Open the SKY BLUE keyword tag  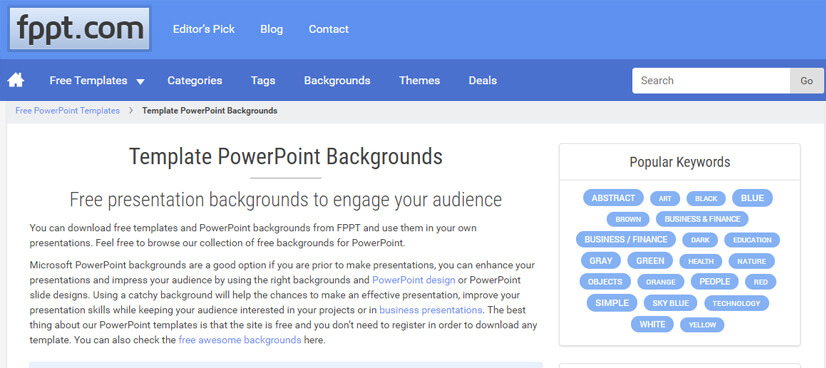point(671,303)
